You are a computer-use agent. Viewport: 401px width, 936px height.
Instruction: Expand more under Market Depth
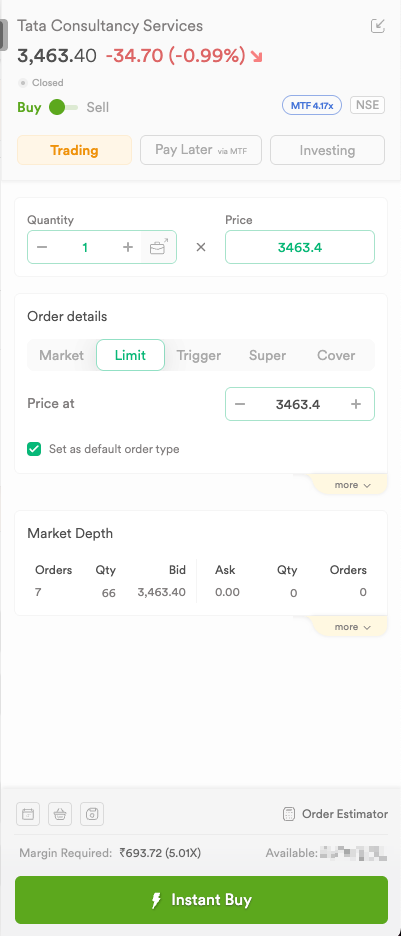353,627
